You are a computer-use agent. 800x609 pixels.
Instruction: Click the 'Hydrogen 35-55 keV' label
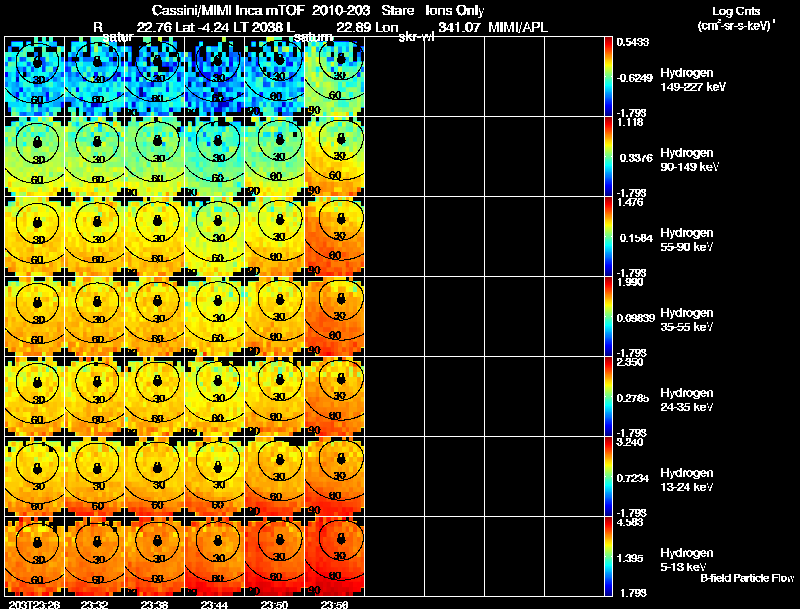(687, 320)
